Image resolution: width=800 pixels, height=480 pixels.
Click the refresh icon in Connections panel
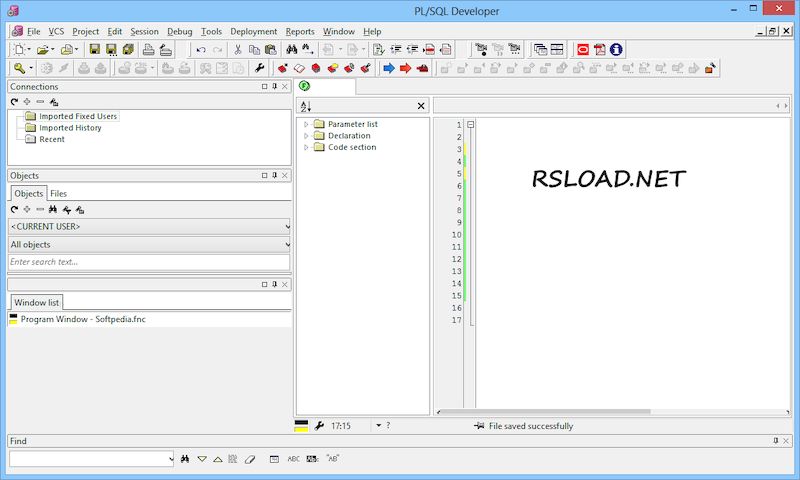click(x=14, y=102)
